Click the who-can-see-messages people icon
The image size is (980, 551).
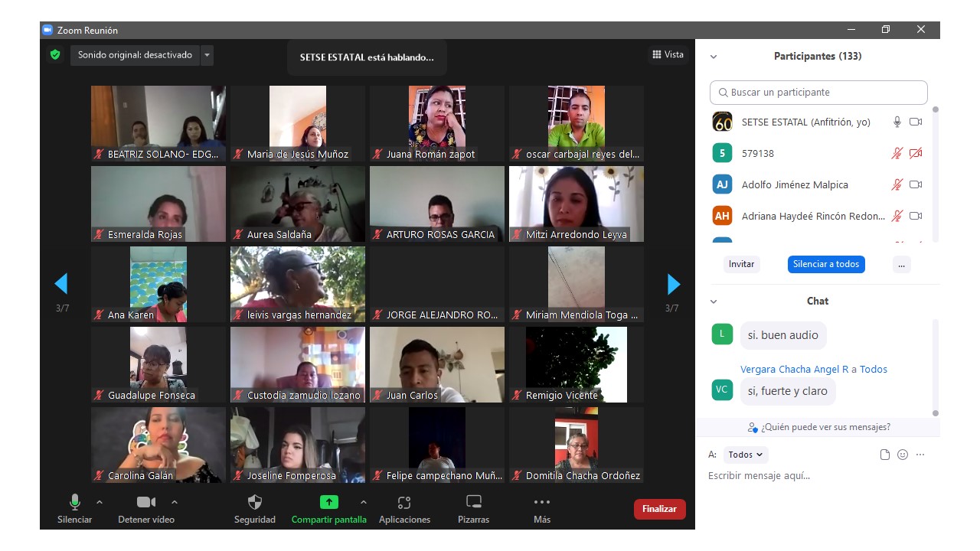(x=753, y=427)
